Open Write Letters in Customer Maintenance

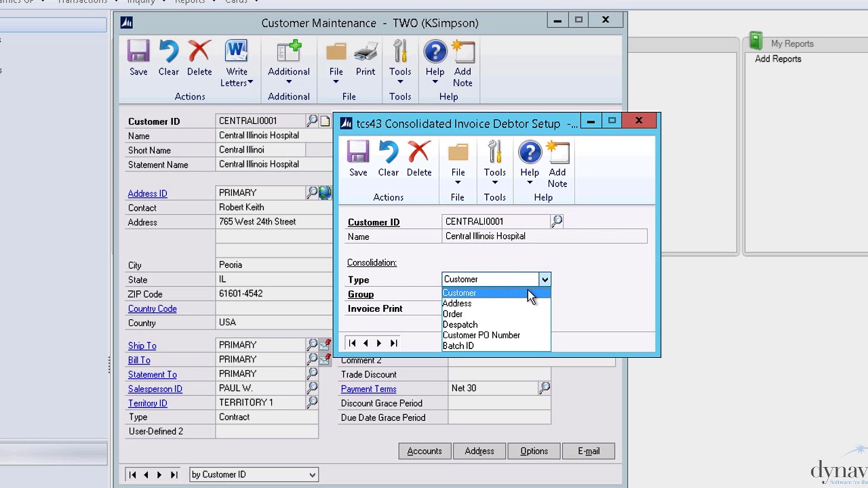(x=237, y=63)
